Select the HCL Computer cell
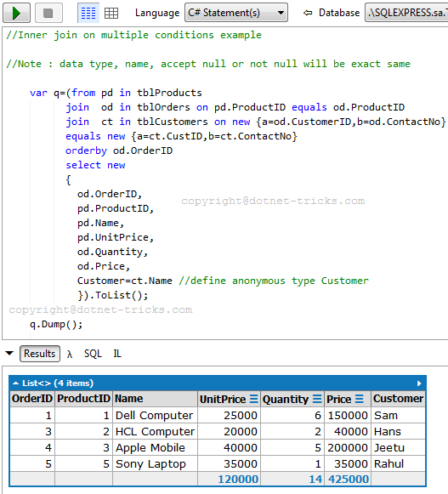 tap(155, 432)
